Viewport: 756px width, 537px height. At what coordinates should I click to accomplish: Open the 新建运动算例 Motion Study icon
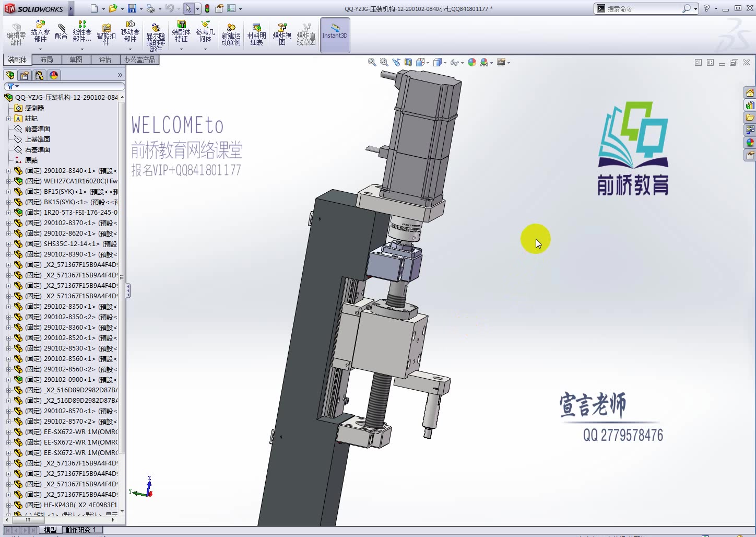tap(231, 31)
